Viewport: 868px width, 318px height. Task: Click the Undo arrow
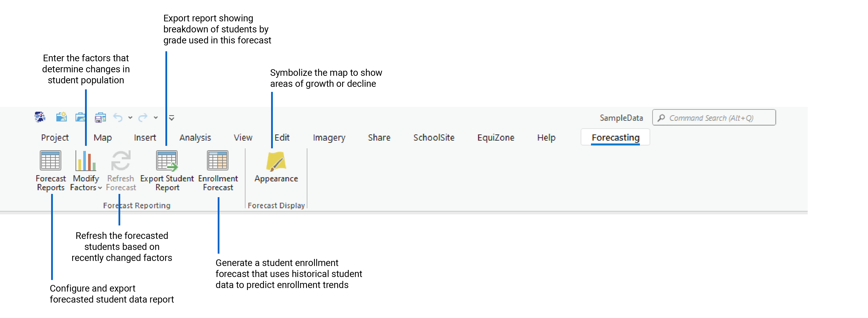tap(118, 118)
